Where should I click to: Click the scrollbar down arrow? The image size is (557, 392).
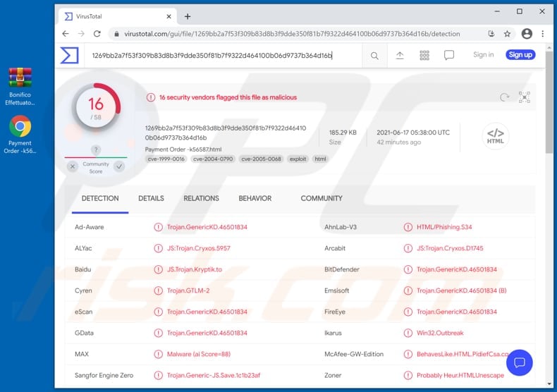coord(549,384)
